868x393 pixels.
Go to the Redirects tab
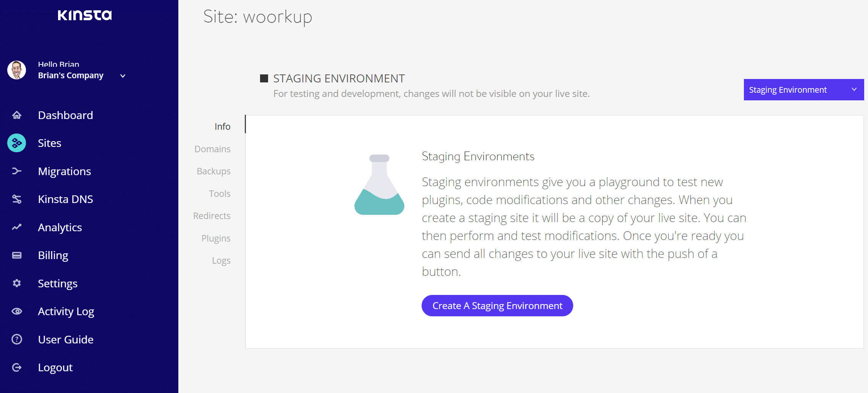click(212, 216)
